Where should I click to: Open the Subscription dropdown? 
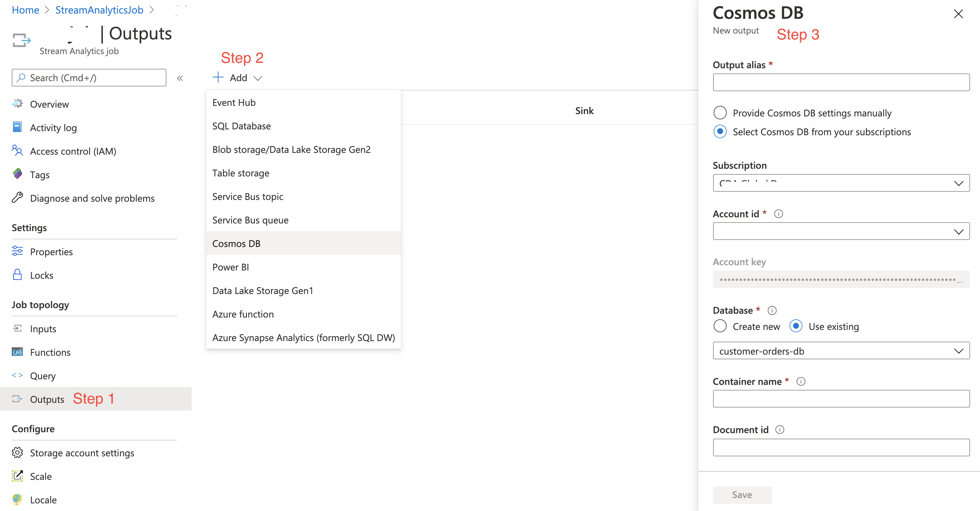click(x=841, y=183)
